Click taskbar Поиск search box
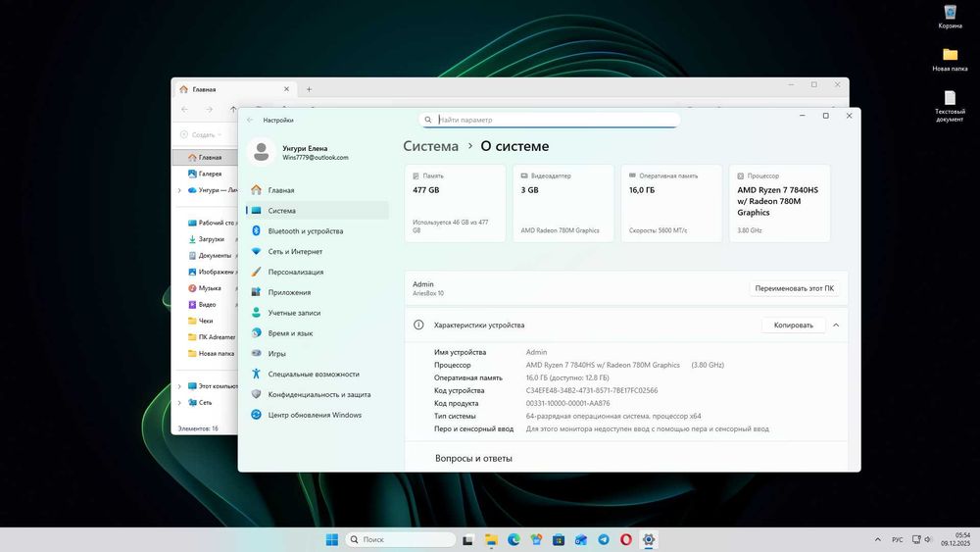The width and height of the screenshot is (980, 552). tap(401, 539)
